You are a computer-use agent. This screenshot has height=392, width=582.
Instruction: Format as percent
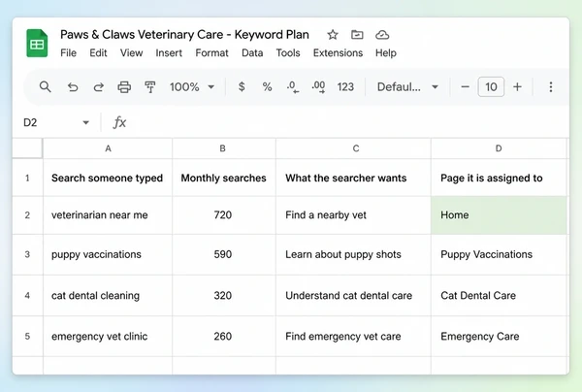tap(268, 87)
